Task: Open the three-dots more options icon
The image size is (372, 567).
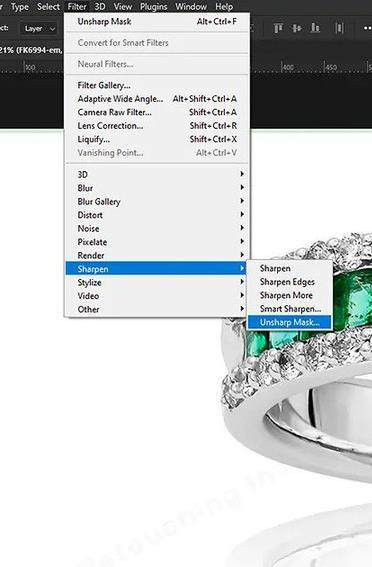Action: [x=367, y=28]
